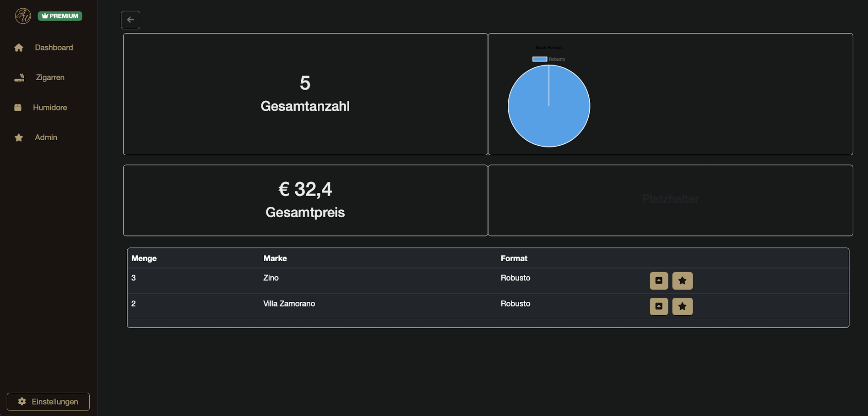Click the app logo in sidebar

click(23, 16)
